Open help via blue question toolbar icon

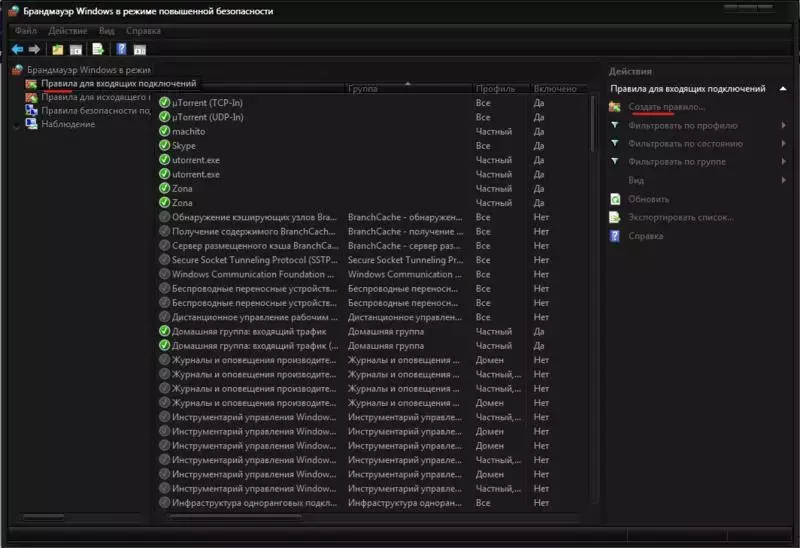pyautogui.click(x=121, y=49)
